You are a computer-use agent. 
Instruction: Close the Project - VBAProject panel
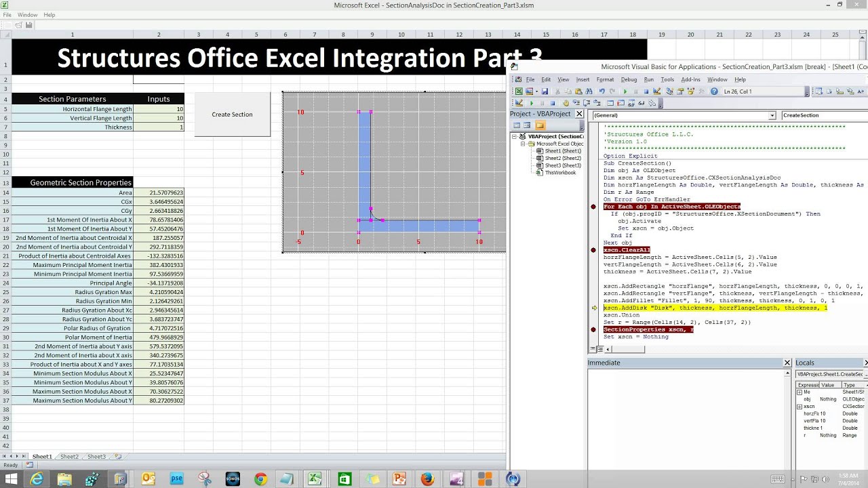pyautogui.click(x=579, y=114)
